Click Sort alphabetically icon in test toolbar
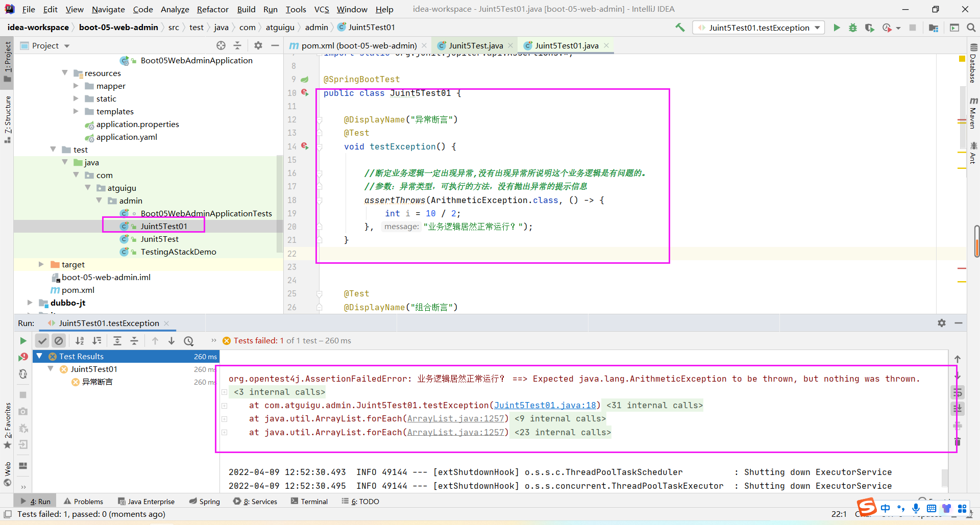The height and width of the screenshot is (525, 980). pyautogui.click(x=80, y=341)
